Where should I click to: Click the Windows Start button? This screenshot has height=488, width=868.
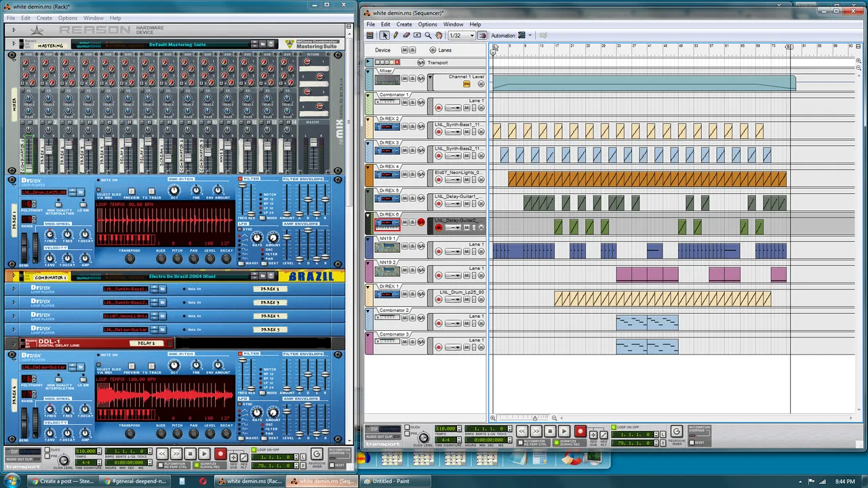click(x=13, y=481)
